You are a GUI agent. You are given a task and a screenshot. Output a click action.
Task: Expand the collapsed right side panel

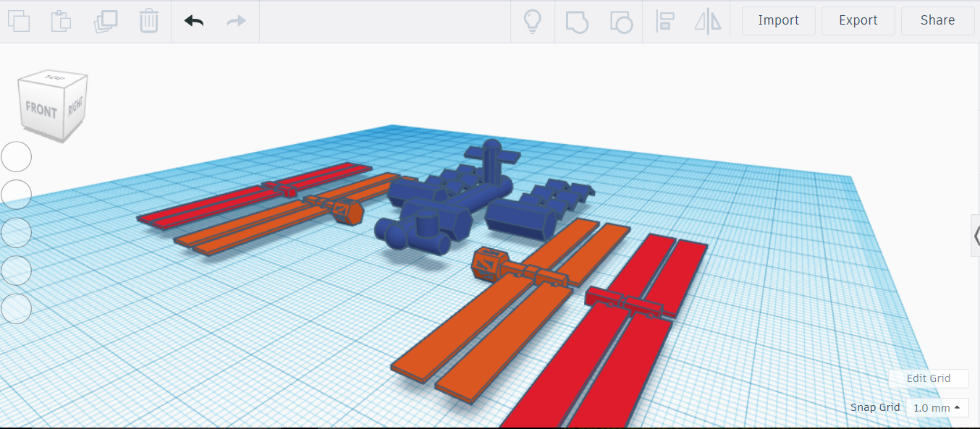point(976,236)
